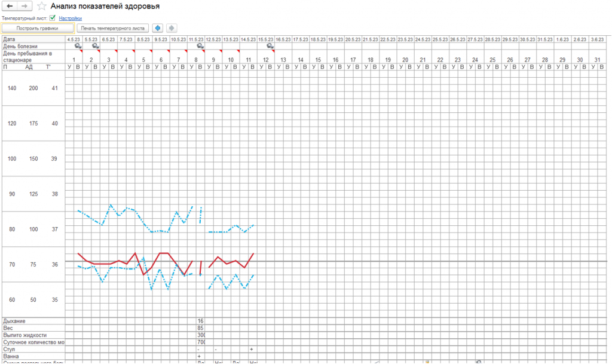Viewport: 612px width, 364px height.
Task: Open the Настройки link
Action: [71, 19]
